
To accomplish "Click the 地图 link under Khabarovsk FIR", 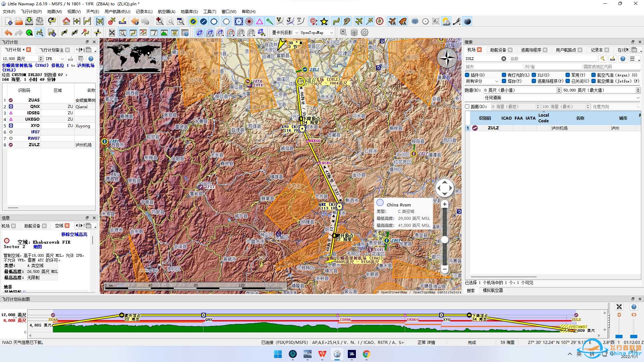I will click(38, 247).
